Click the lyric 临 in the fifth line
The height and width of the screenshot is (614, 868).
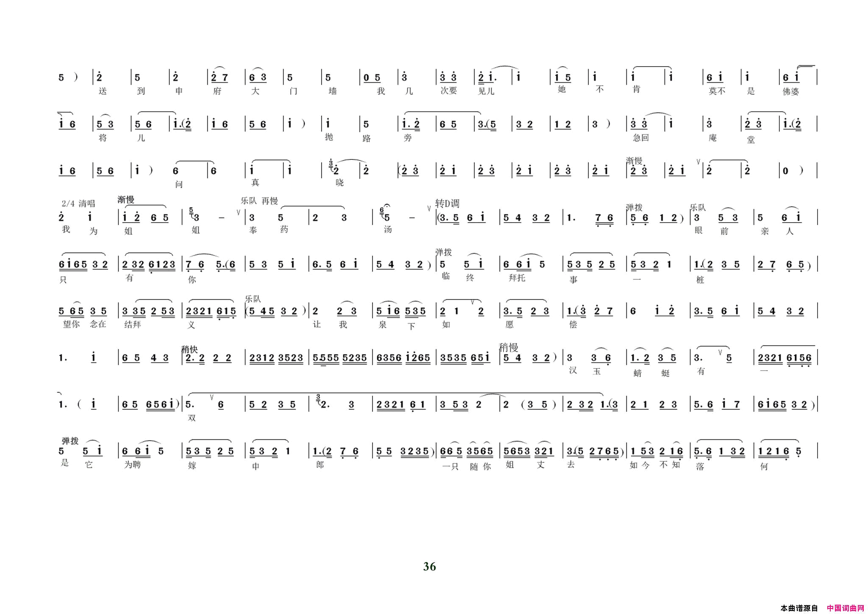[446, 276]
